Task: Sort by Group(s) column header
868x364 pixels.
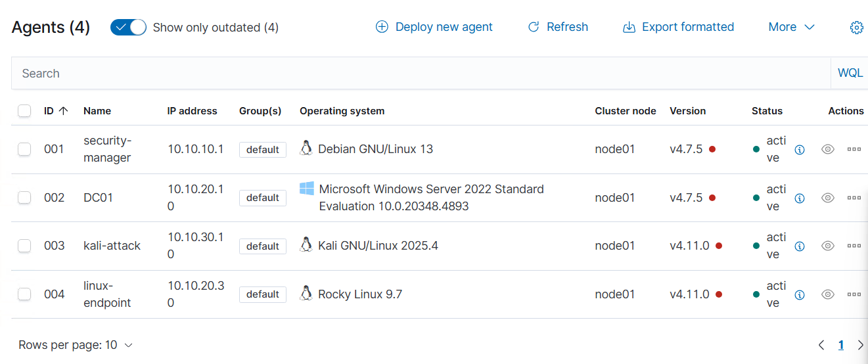Action: pos(260,111)
